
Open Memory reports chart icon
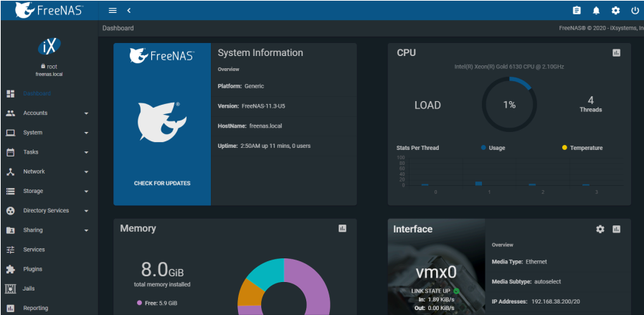point(342,228)
